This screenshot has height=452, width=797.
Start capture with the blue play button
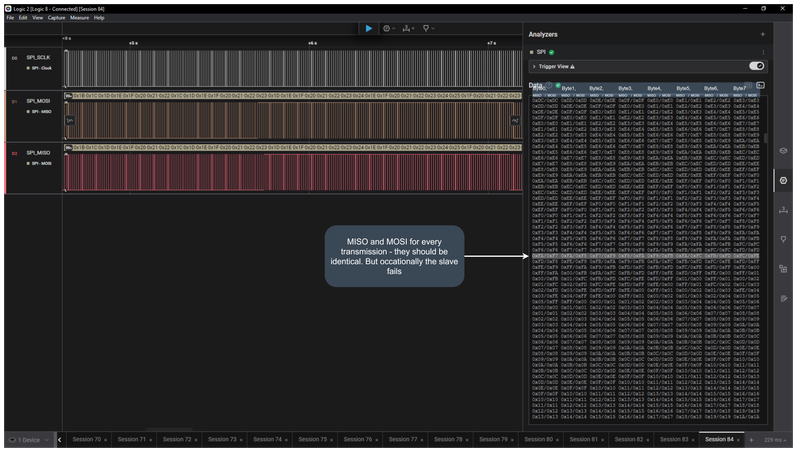(x=369, y=28)
